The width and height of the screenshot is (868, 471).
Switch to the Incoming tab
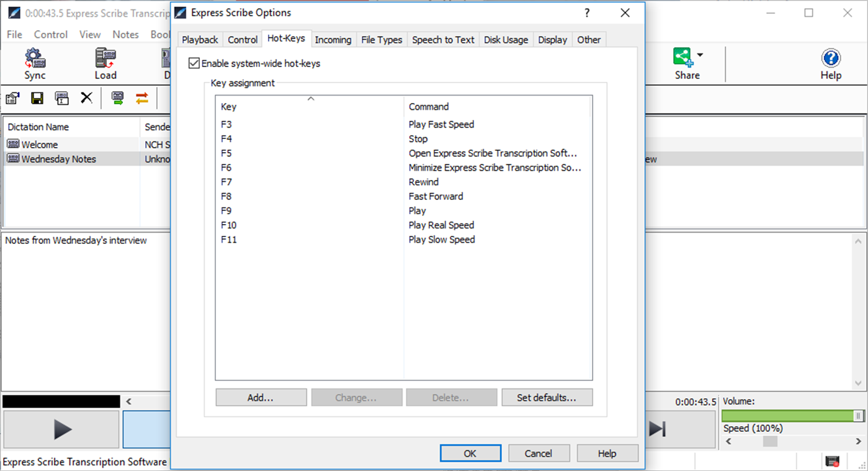(333, 39)
